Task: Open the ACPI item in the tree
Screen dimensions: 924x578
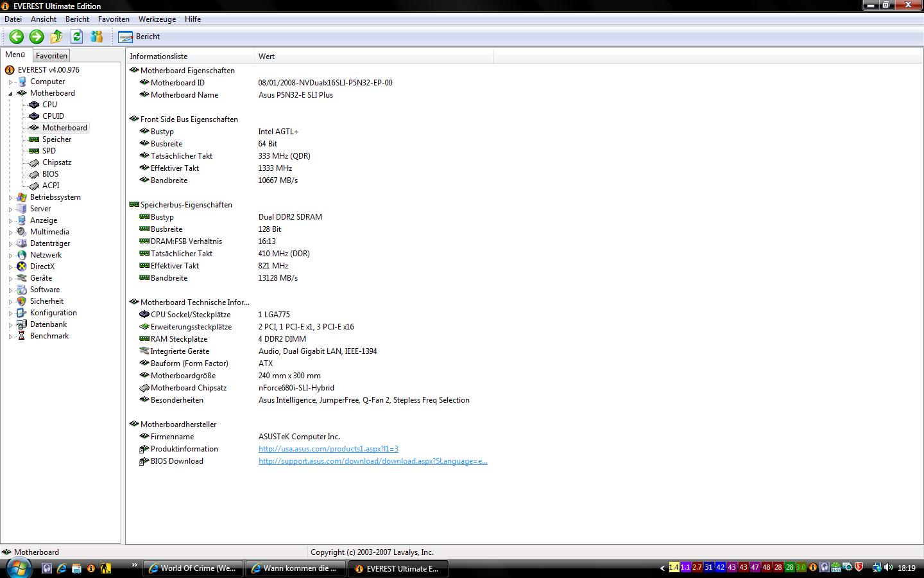Action: (x=51, y=186)
